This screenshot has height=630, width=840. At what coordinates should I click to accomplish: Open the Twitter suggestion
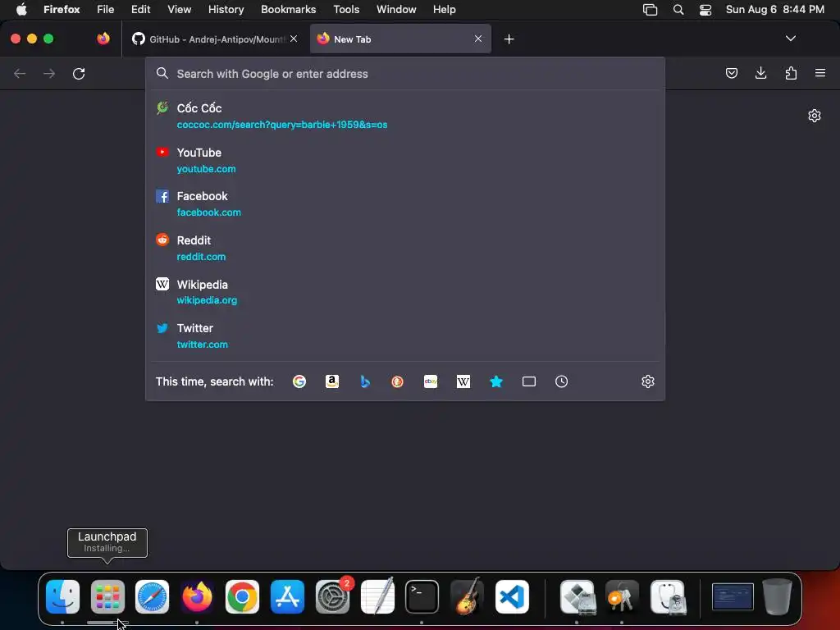(405, 336)
